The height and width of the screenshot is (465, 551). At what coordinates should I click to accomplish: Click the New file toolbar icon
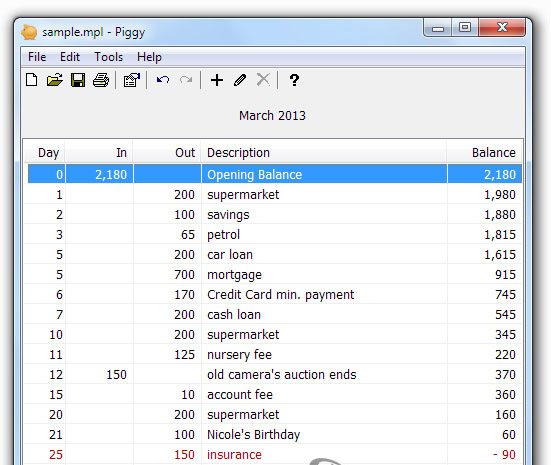(32, 80)
